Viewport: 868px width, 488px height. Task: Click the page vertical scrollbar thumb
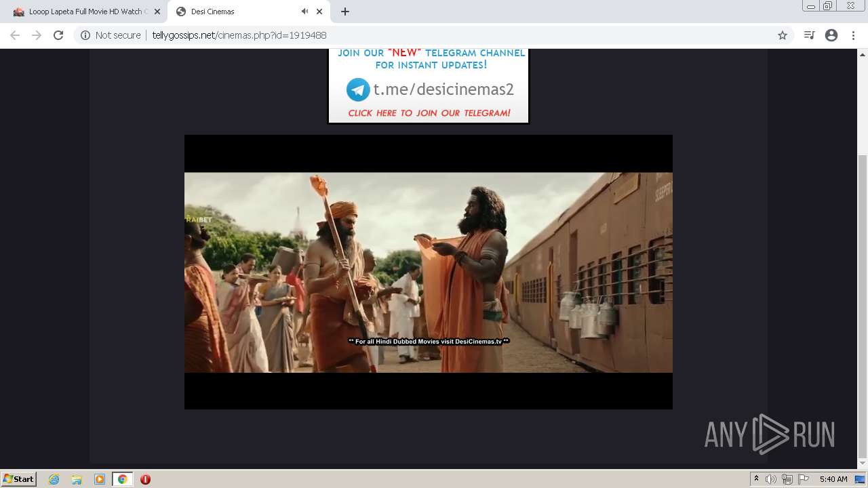click(x=863, y=305)
